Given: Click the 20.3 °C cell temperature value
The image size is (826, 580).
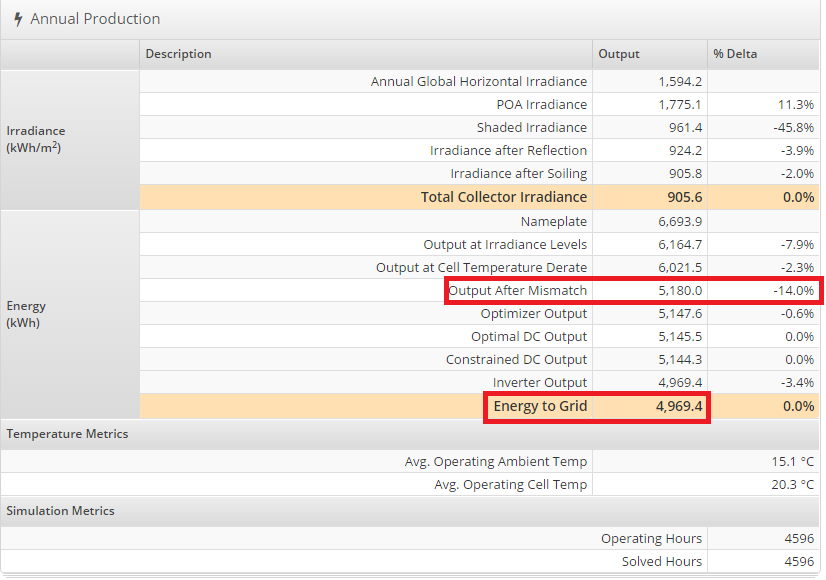Looking at the screenshot, I should pyautogui.click(x=793, y=485).
